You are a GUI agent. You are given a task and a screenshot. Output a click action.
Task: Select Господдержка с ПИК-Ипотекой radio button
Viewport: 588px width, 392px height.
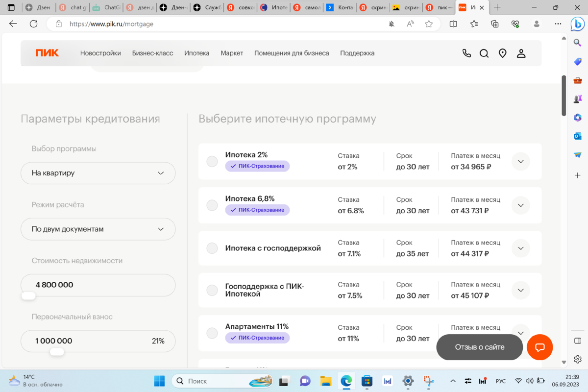[212, 291]
